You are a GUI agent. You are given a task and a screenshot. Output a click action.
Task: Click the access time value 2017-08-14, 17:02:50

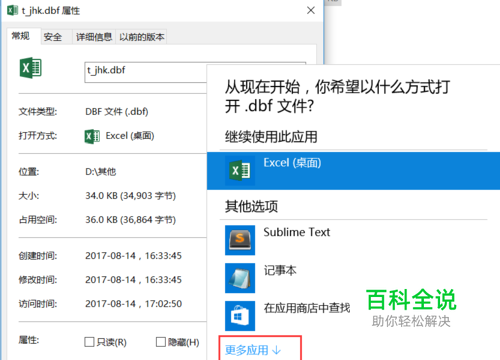coord(133,304)
